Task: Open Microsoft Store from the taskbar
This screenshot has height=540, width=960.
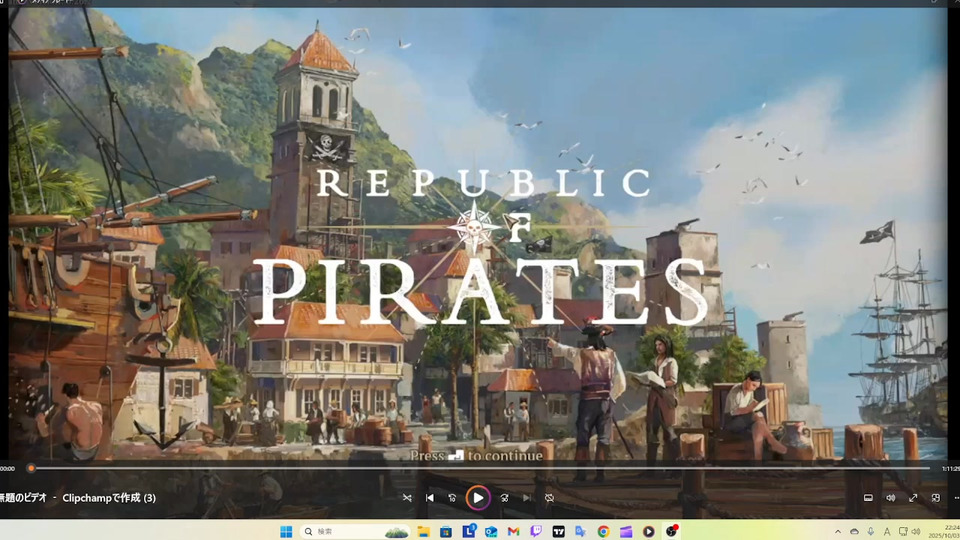Action: coord(446,531)
